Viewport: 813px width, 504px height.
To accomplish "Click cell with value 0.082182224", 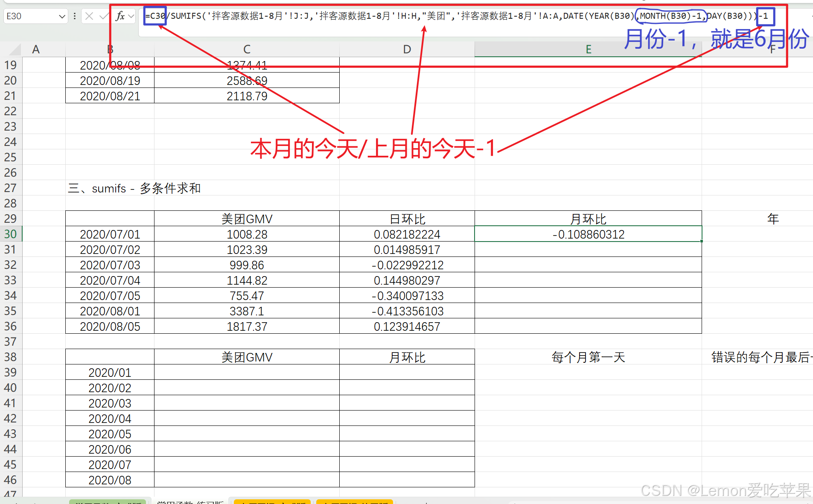I will [x=407, y=234].
